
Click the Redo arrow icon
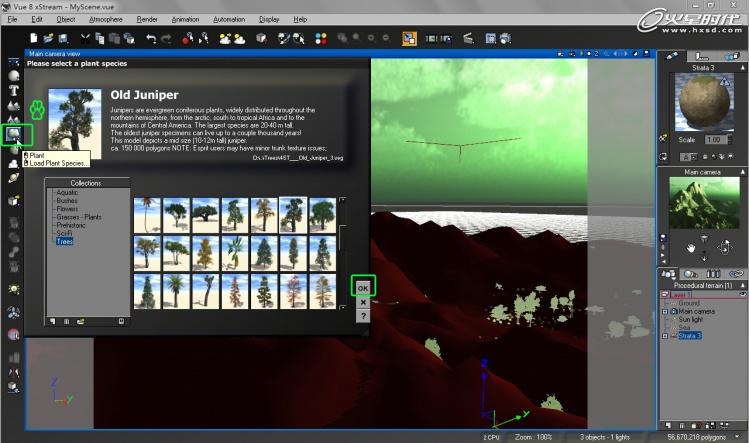tap(166, 39)
